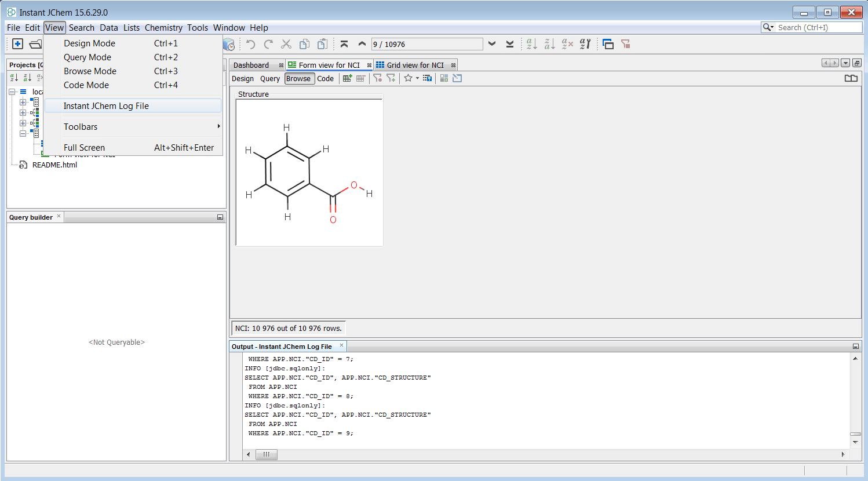The height and width of the screenshot is (481, 868).
Task: Click the Undo icon
Action: pos(250,43)
